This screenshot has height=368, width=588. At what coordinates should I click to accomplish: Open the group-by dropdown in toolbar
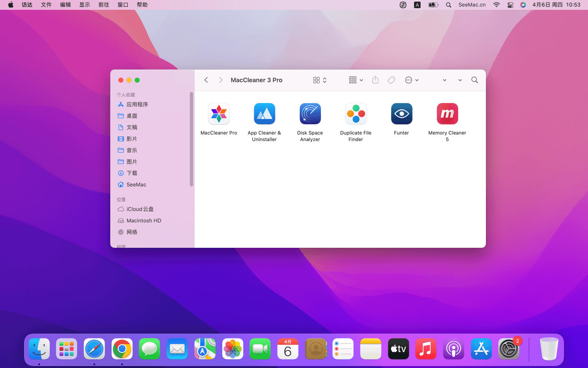(x=356, y=80)
